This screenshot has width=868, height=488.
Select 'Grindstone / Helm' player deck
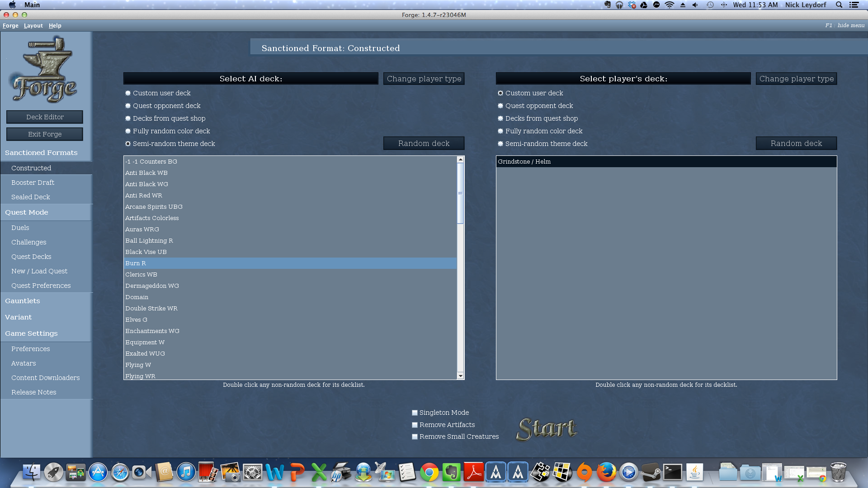666,162
